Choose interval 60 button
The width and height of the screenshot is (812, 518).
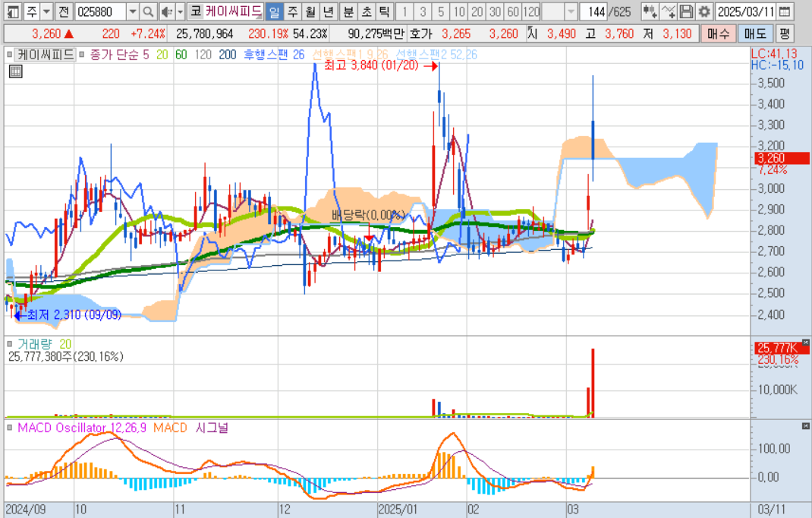513,11
